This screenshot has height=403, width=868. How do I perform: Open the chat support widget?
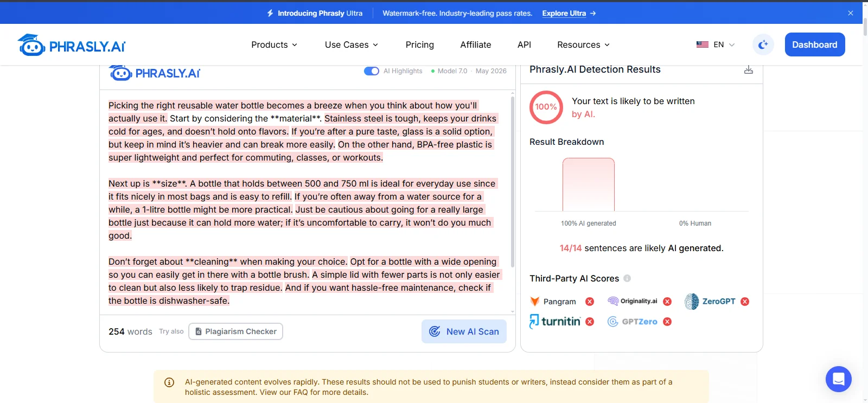[x=839, y=379]
